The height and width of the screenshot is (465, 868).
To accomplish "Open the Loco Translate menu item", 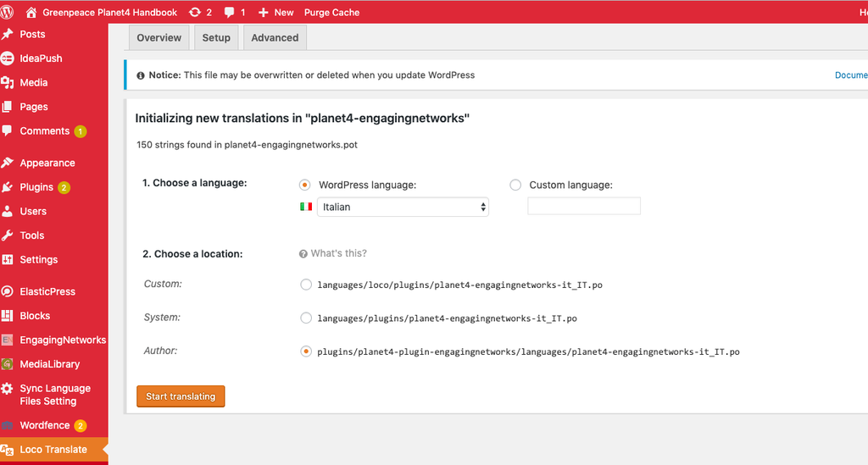I will pos(54,450).
